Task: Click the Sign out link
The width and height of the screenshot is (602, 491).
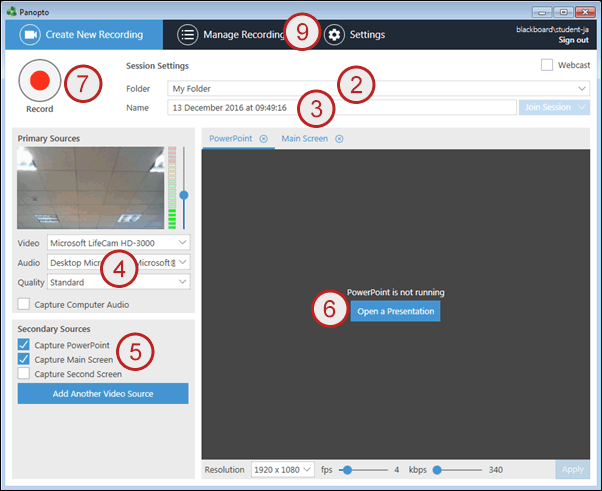Action: [x=573, y=40]
